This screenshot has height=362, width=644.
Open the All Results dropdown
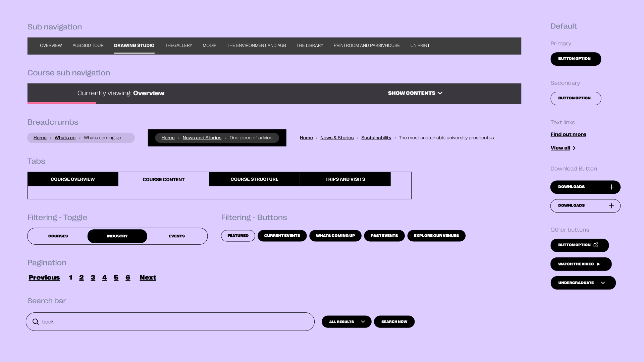coord(346,321)
